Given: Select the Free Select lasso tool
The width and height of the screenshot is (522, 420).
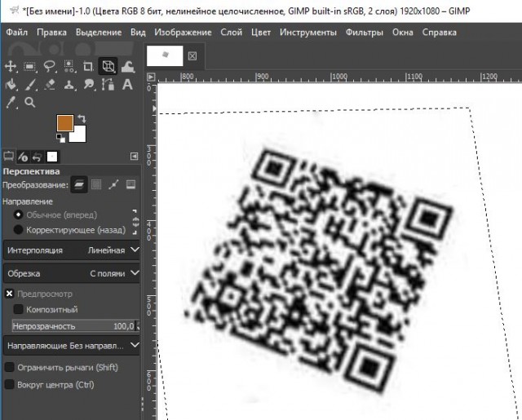Looking at the screenshot, I should [50, 66].
